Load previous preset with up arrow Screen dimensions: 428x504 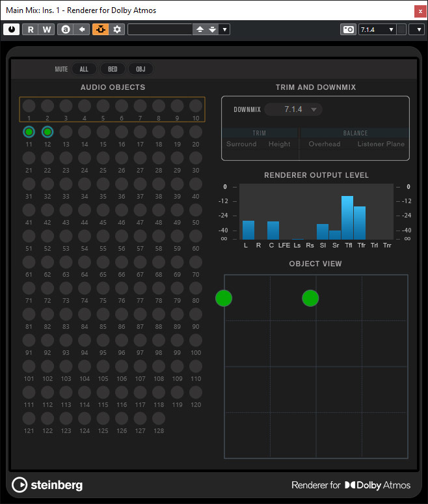[200, 29]
